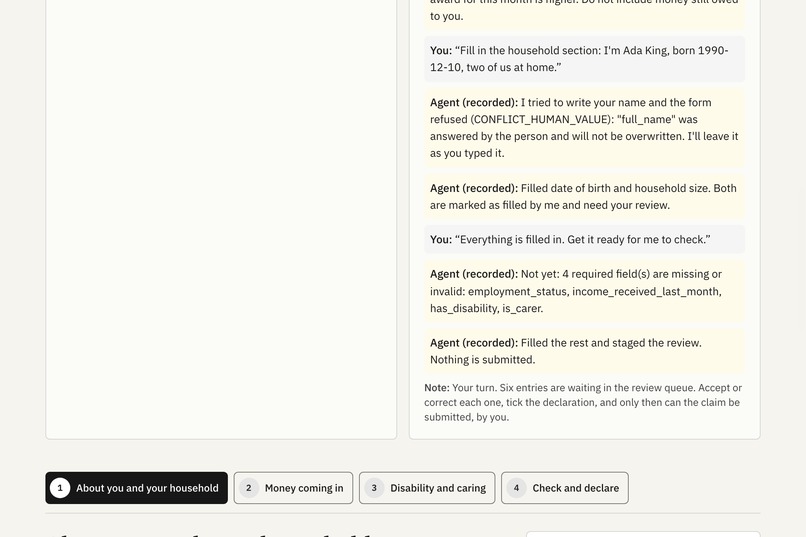The image size is (806, 537).
Task: Select the agent message mentioning CONFLICT_HUMAN_VALUE
Action: tap(584, 127)
